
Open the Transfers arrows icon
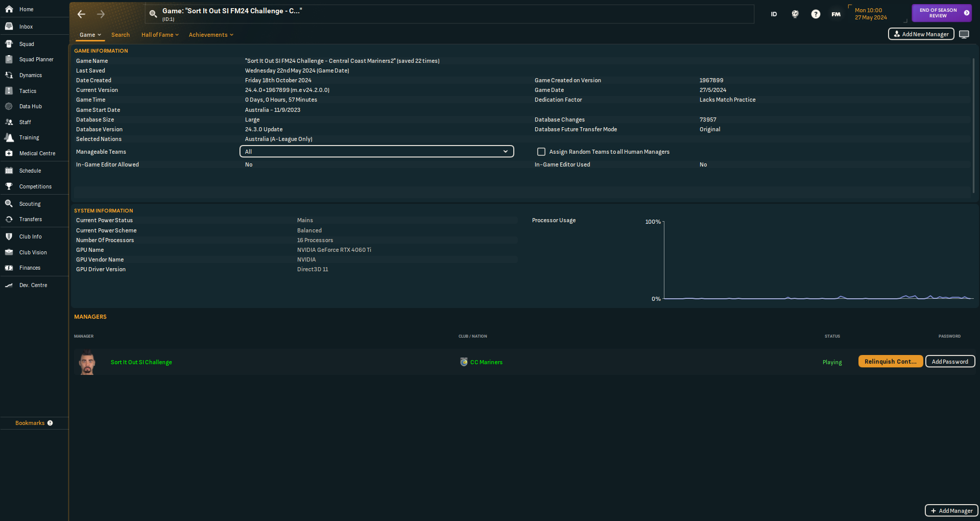(9, 219)
